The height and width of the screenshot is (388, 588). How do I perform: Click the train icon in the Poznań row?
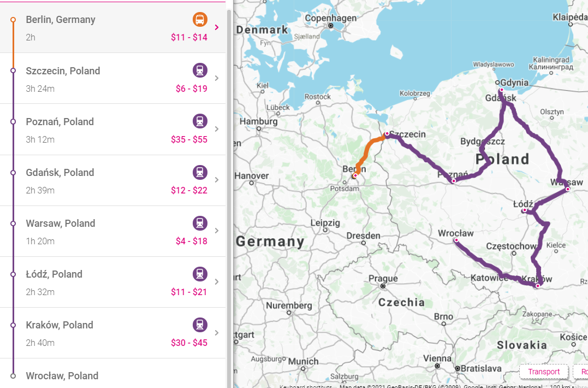click(200, 121)
